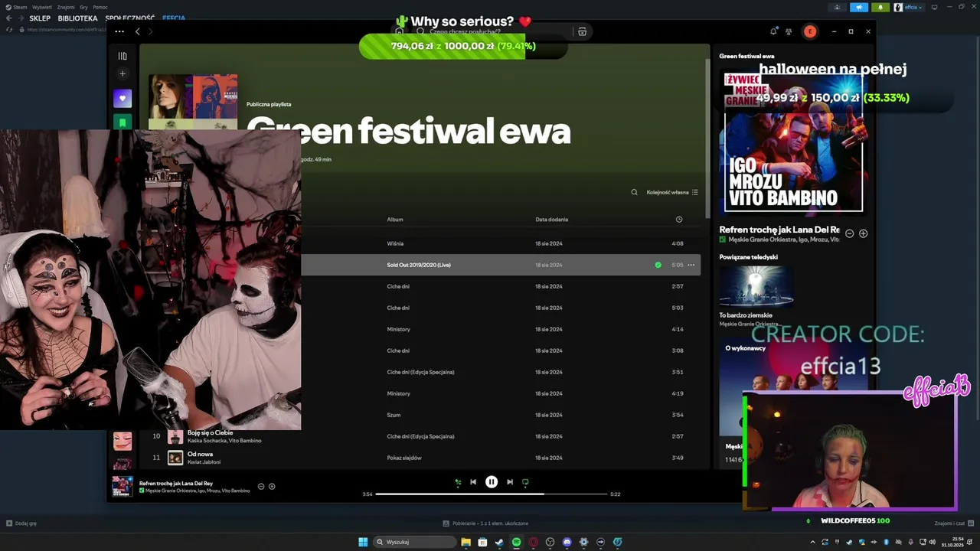Open the Spotify three-dots app menu

(119, 31)
